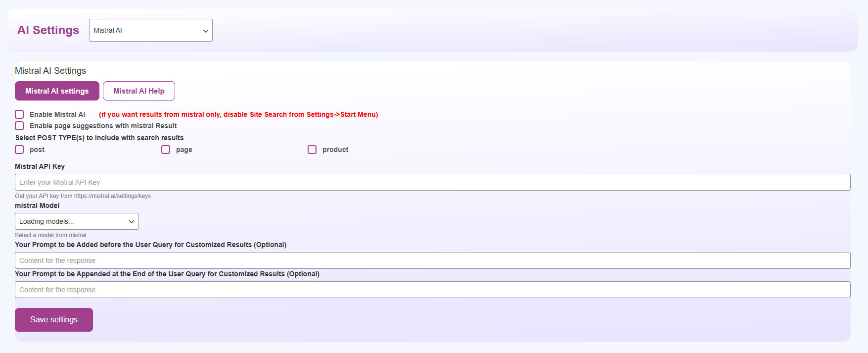Click the prompt-appended-at-end text field
Image resolution: width=868 pixels, height=353 pixels.
432,290
